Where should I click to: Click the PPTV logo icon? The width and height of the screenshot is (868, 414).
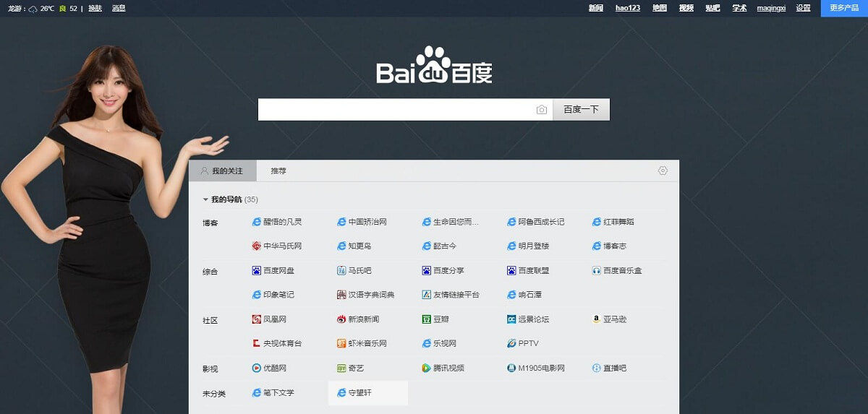[x=511, y=343]
